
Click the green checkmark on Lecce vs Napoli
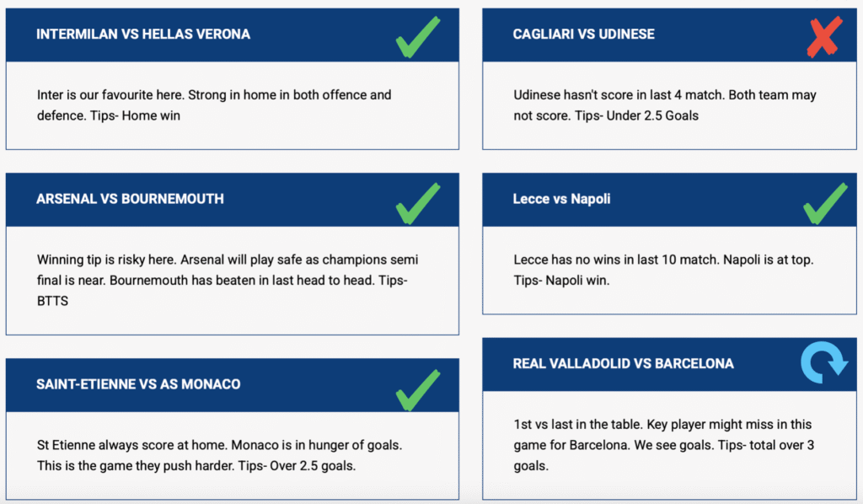pyautogui.click(x=825, y=204)
